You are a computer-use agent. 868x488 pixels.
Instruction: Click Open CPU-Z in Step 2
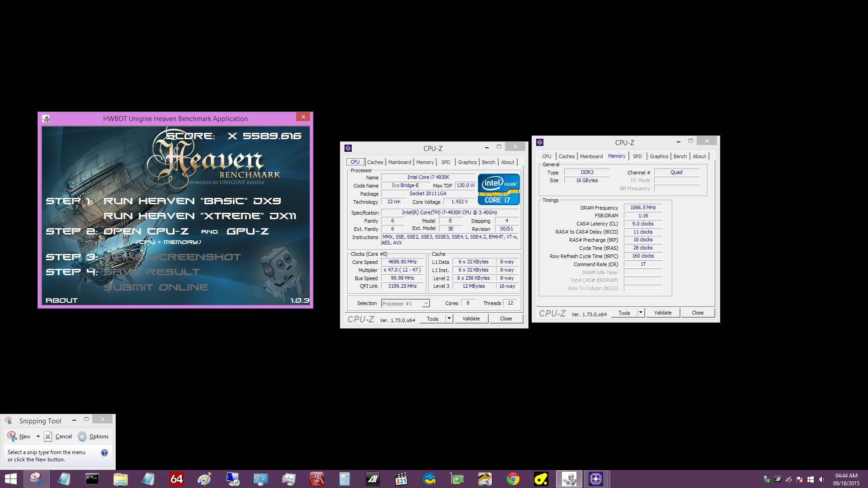click(146, 231)
